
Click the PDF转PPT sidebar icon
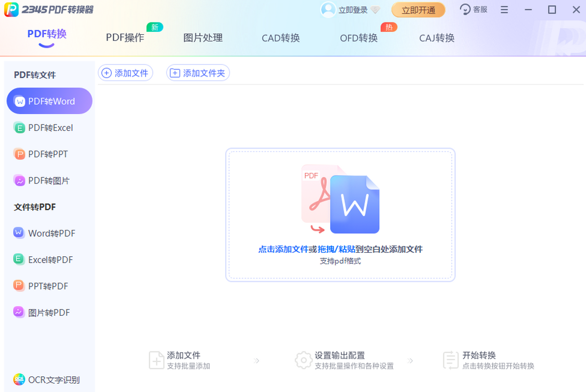pos(20,154)
